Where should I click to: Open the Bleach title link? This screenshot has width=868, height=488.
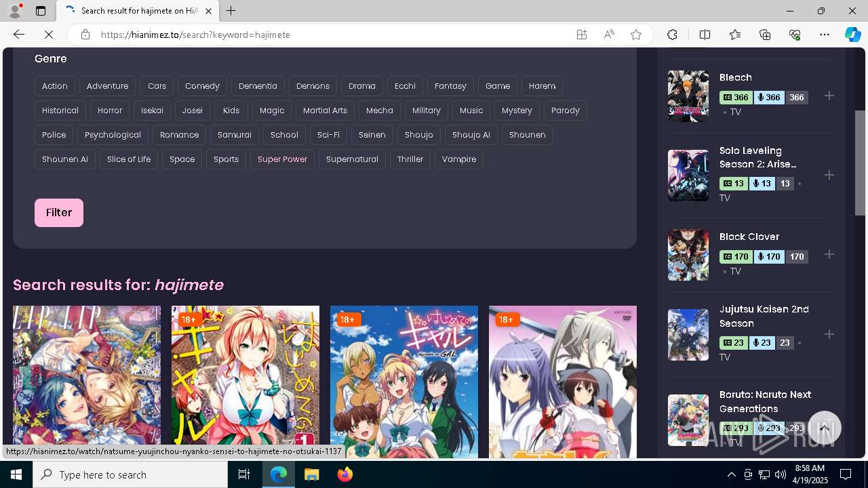(736, 77)
